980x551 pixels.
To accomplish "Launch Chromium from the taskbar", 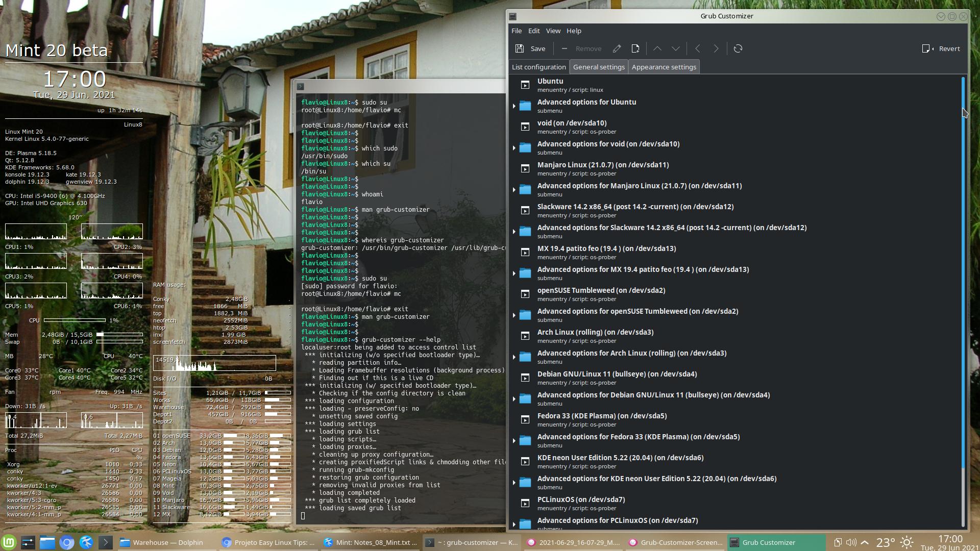I will click(x=67, y=542).
